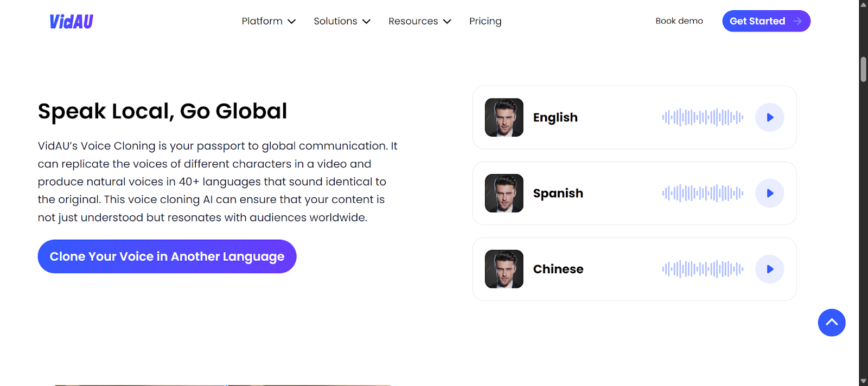The image size is (868, 386).
Task: Click the Speak Local, Go Global heading
Action: (162, 111)
